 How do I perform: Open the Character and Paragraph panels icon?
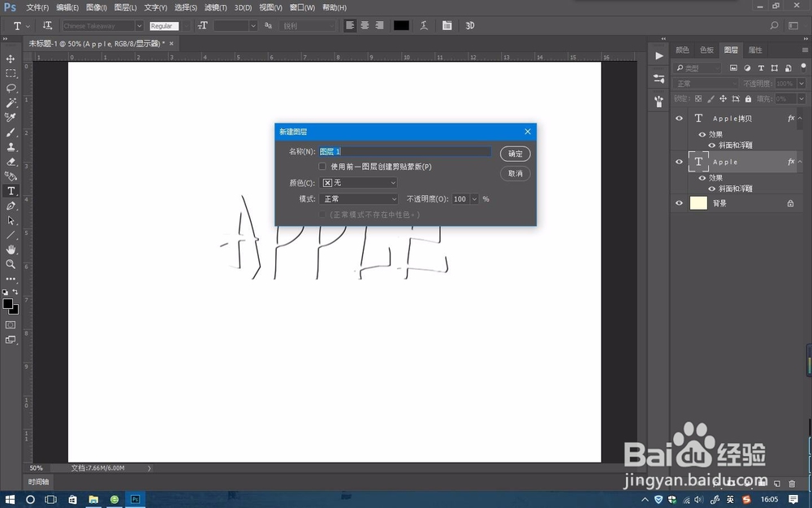447,25
